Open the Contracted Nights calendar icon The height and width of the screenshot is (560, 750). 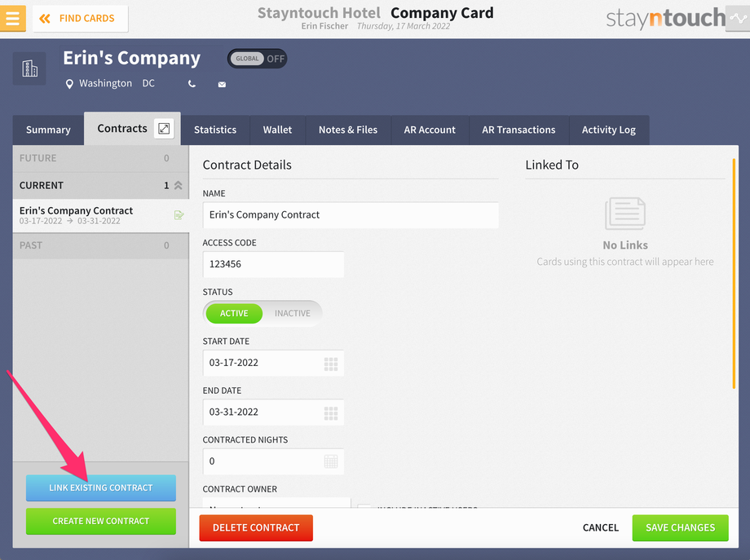(x=331, y=461)
